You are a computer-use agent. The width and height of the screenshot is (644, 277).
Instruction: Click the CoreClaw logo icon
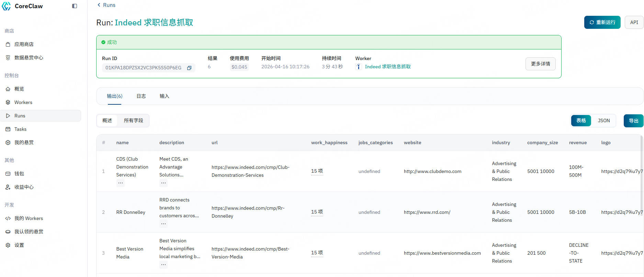coord(7,6)
